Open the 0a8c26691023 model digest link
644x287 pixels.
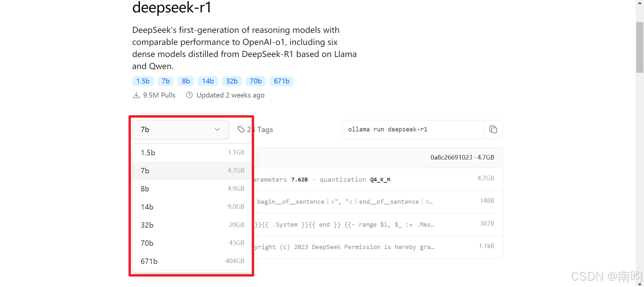pos(451,157)
